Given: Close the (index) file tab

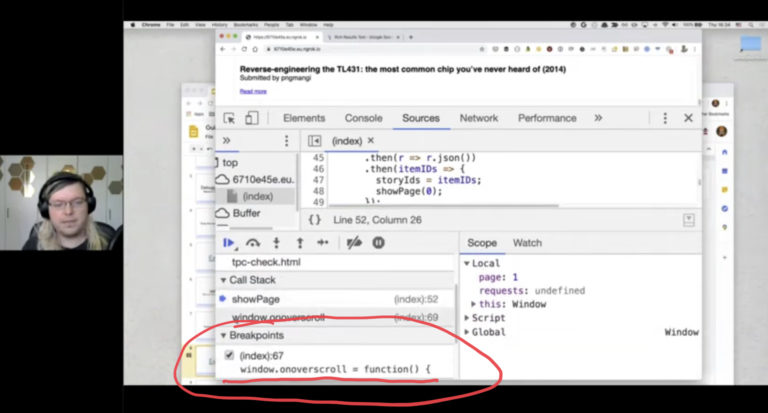Looking at the screenshot, I should tap(371, 141).
